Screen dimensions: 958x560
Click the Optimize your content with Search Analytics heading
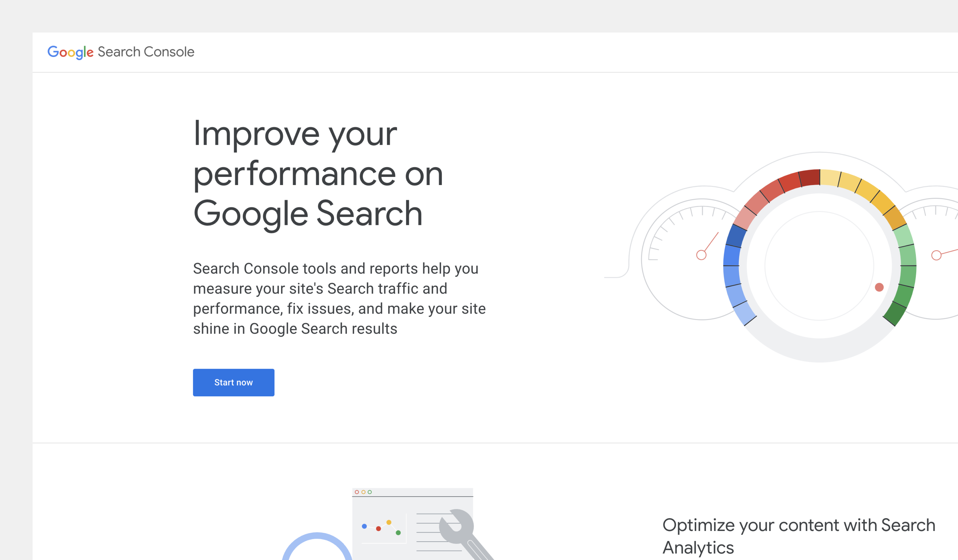[798, 536]
